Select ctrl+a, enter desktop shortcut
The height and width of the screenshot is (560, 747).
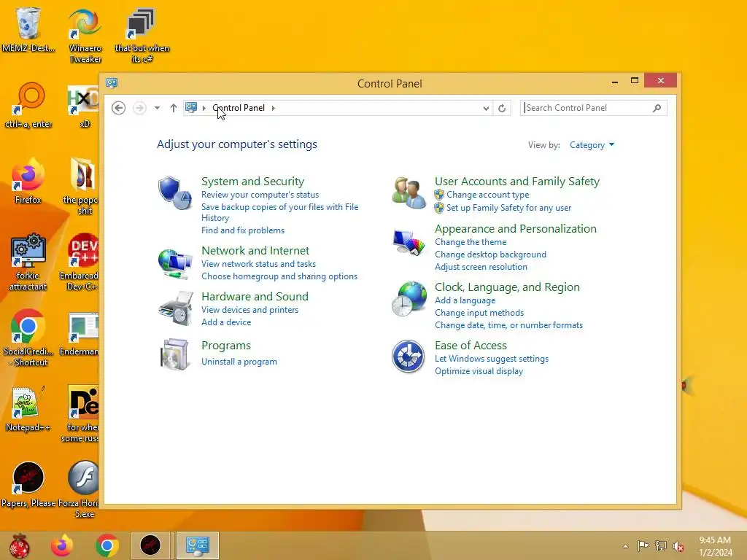click(28, 106)
